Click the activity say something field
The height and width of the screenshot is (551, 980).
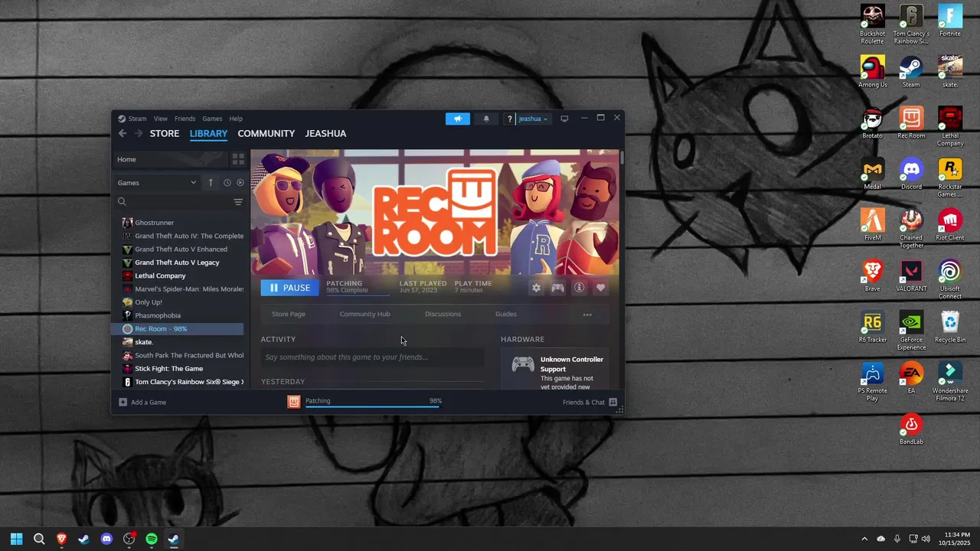point(372,357)
